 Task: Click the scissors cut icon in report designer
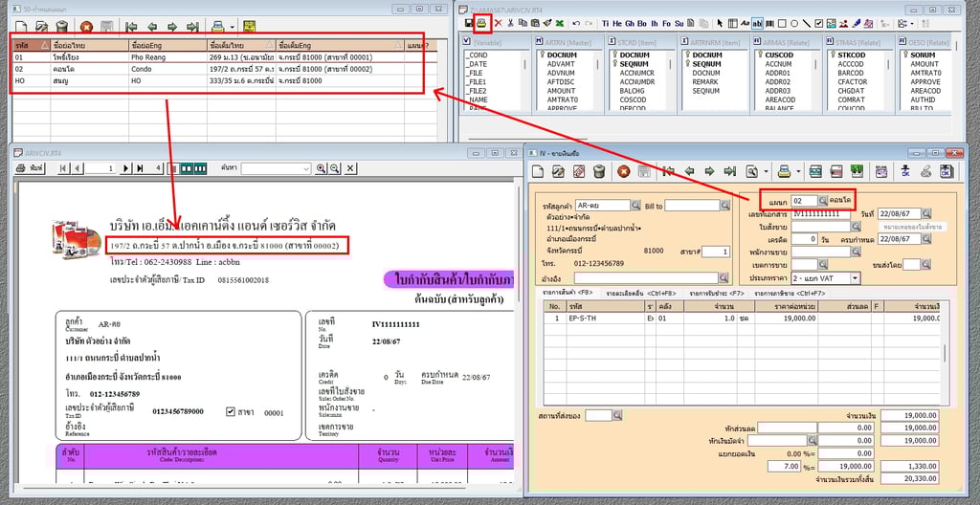point(510,23)
